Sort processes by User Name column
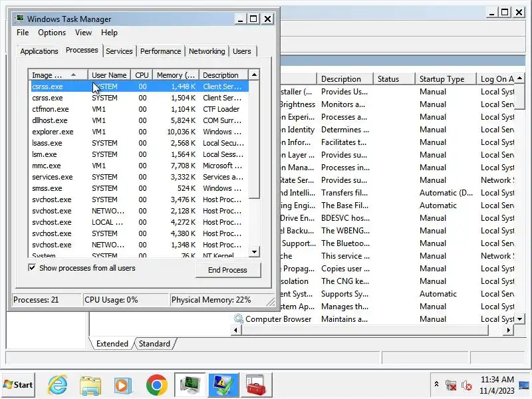Viewport: 532px width, 399px height. click(109, 75)
